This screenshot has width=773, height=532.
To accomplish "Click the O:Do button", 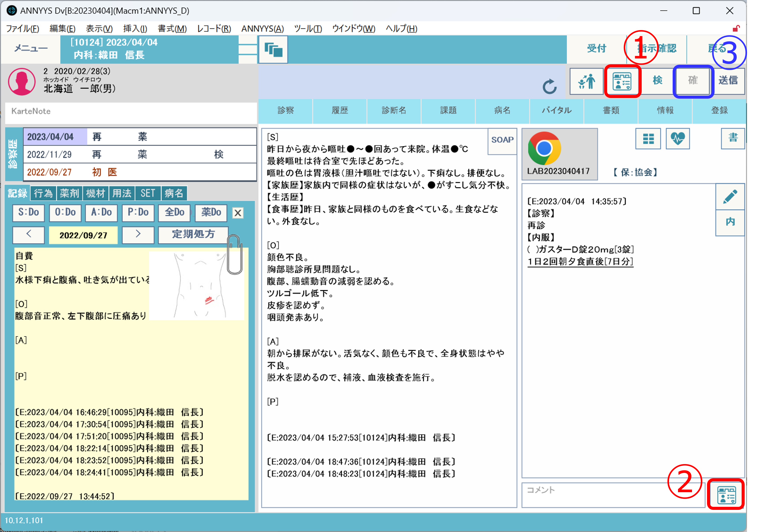I will [x=65, y=213].
